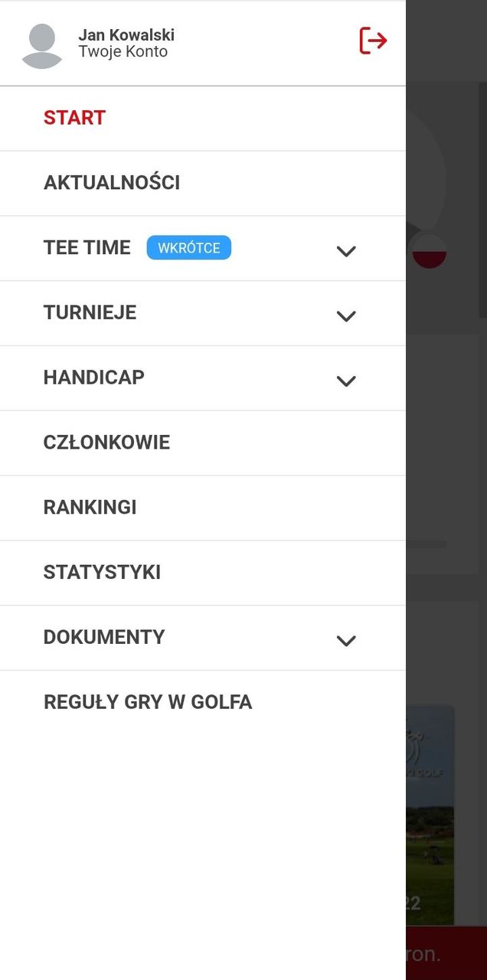Screen dimensions: 487x980
Task: Tap the HANDICAP menu label
Action: [x=93, y=377]
